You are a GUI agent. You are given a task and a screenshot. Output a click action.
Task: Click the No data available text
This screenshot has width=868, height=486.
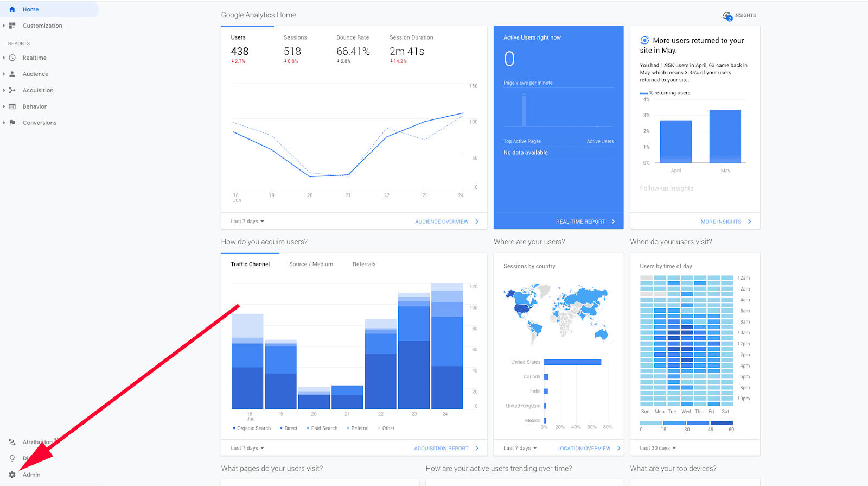[x=526, y=153]
